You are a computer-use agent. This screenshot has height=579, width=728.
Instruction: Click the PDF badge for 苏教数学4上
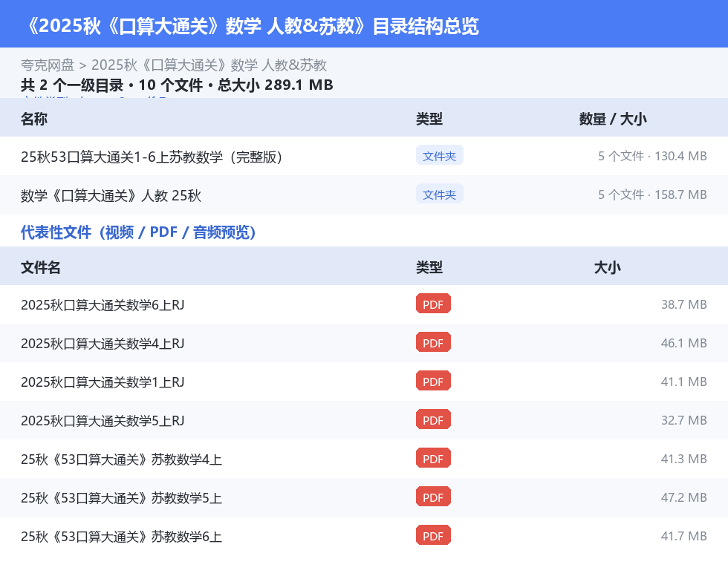[x=433, y=458]
